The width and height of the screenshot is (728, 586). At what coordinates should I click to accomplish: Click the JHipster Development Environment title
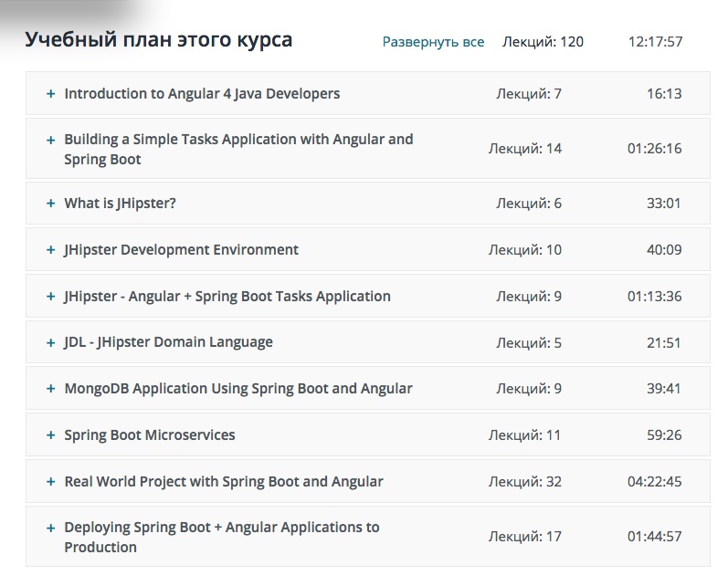pos(181,249)
